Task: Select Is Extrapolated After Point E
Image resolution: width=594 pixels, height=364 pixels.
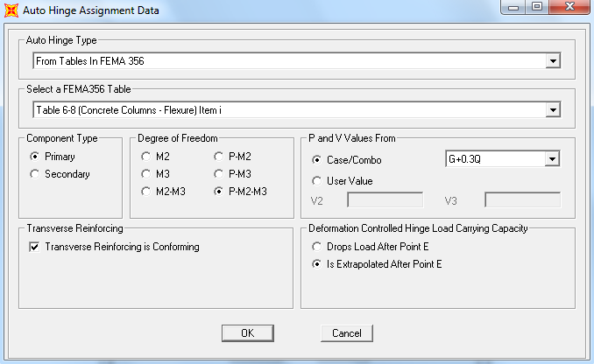Action: click(x=316, y=264)
